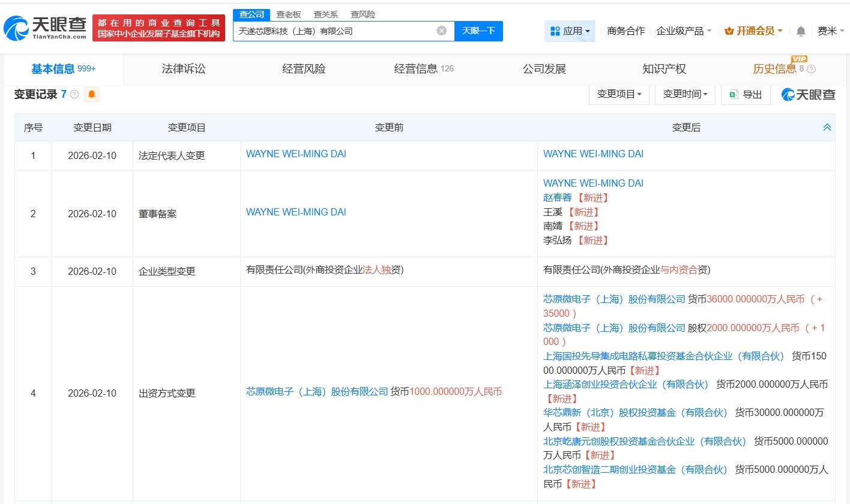Click the 天眼一下 search button
The width and height of the screenshot is (850, 504).
[478, 31]
